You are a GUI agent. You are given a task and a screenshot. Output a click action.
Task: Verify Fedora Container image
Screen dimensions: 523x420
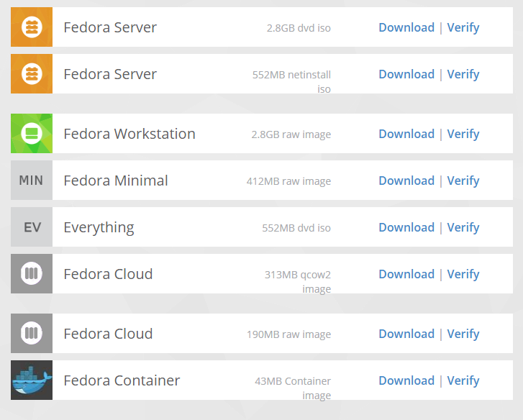click(463, 380)
